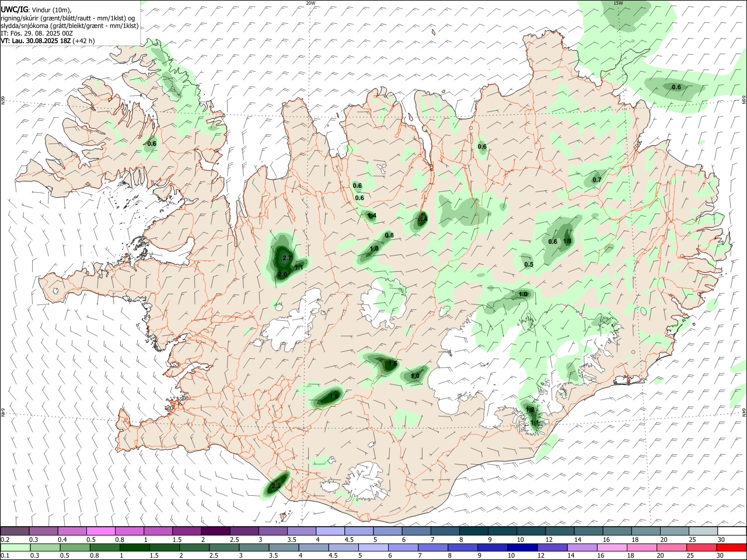Click the 4.5 label on the top scale

coord(349,540)
